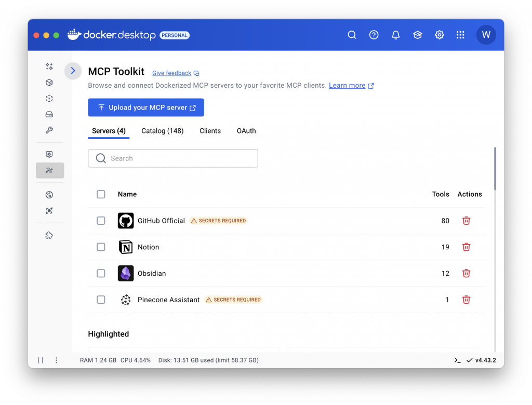The image size is (532, 405).
Task: Open the Containers view in sidebar
Action: (x=49, y=83)
